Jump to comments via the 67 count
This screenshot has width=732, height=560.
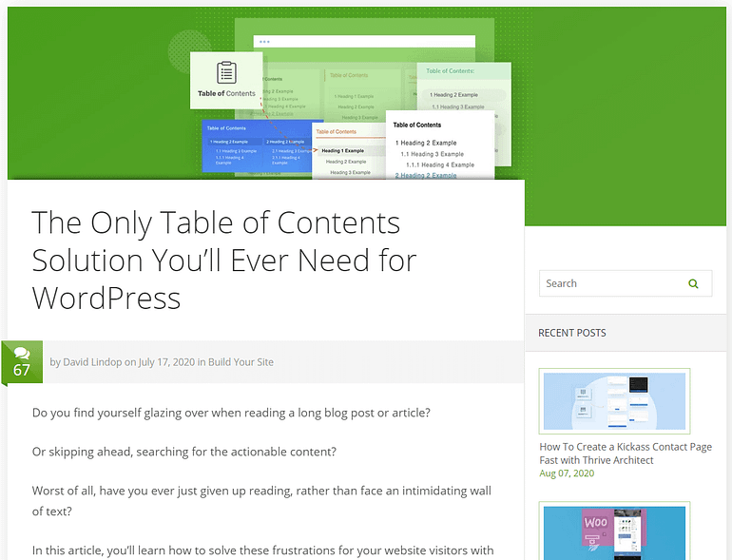tap(22, 370)
